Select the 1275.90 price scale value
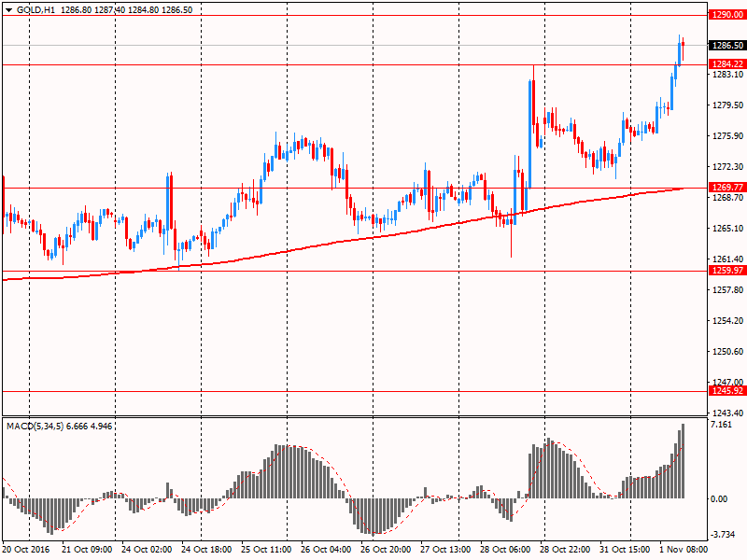The width and height of the screenshot is (747, 560). click(727, 135)
